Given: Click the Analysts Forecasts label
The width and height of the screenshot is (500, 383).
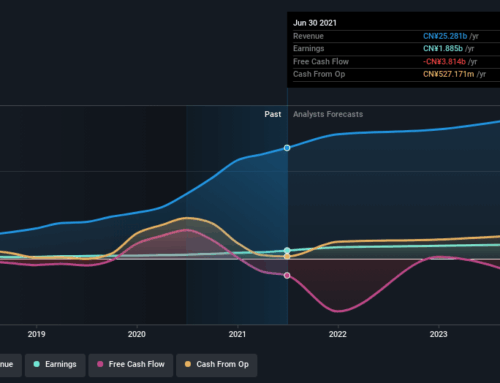Looking at the screenshot, I should click(x=328, y=114).
